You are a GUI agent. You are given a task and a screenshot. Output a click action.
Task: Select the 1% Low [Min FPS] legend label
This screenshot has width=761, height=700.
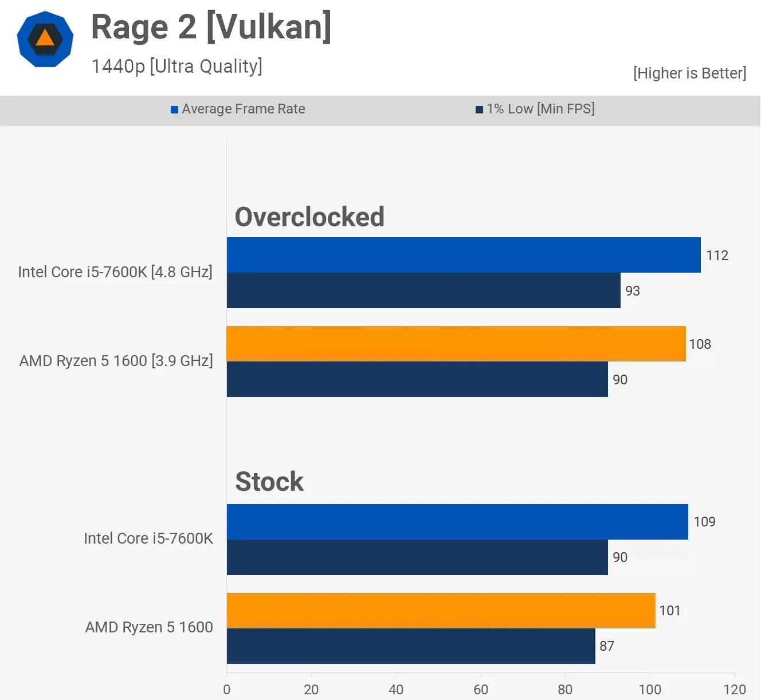point(540,109)
